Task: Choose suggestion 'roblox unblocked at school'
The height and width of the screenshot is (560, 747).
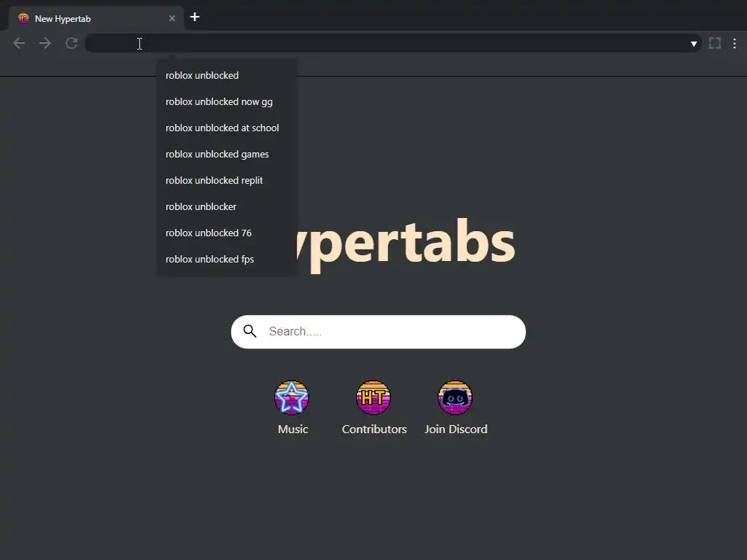Action: click(x=227, y=128)
